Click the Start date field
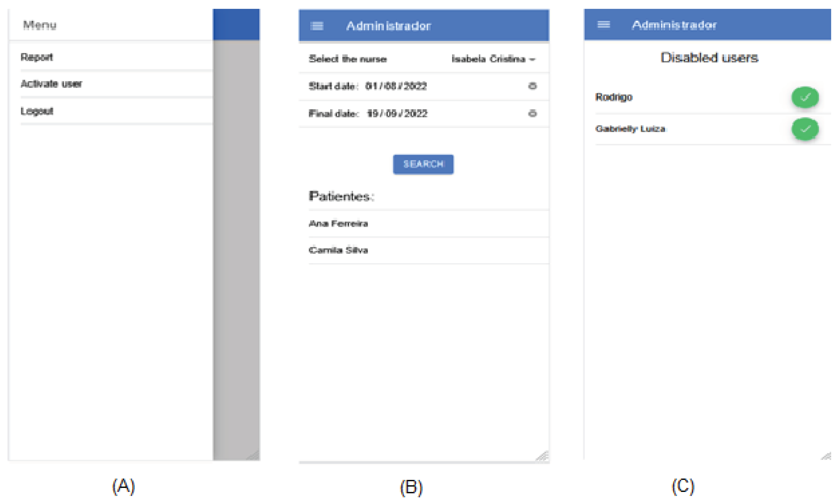 (x=395, y=86)
